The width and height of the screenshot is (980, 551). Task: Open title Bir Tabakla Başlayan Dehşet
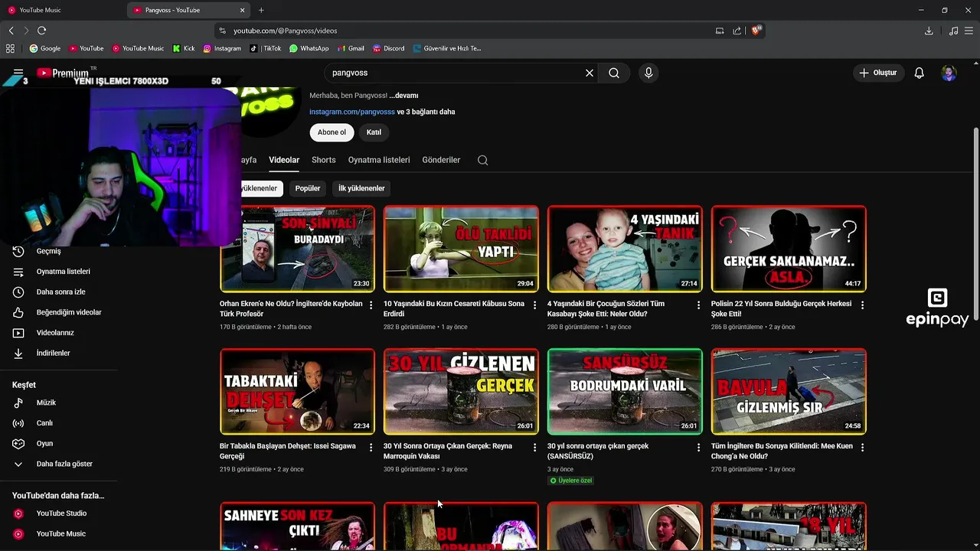pyautogui.click(x=287, y=451)
